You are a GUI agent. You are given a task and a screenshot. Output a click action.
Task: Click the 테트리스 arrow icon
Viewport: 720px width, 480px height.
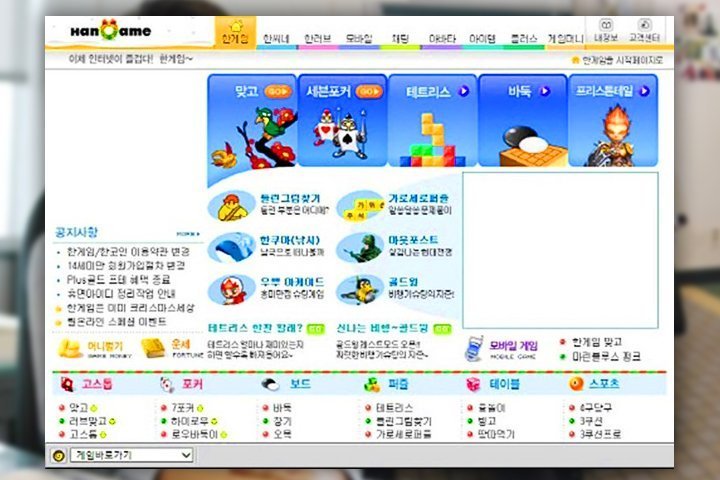point(463,91)
